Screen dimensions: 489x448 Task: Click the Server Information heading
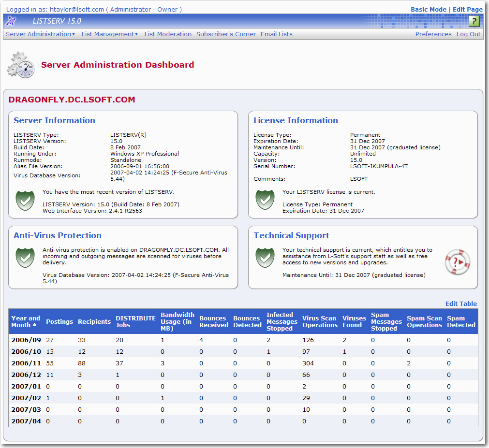click(x=54, y=120)
